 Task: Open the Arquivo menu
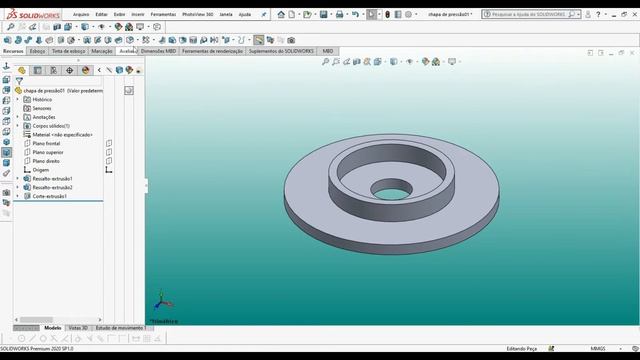pyautogui.click(x=81, y=14)
